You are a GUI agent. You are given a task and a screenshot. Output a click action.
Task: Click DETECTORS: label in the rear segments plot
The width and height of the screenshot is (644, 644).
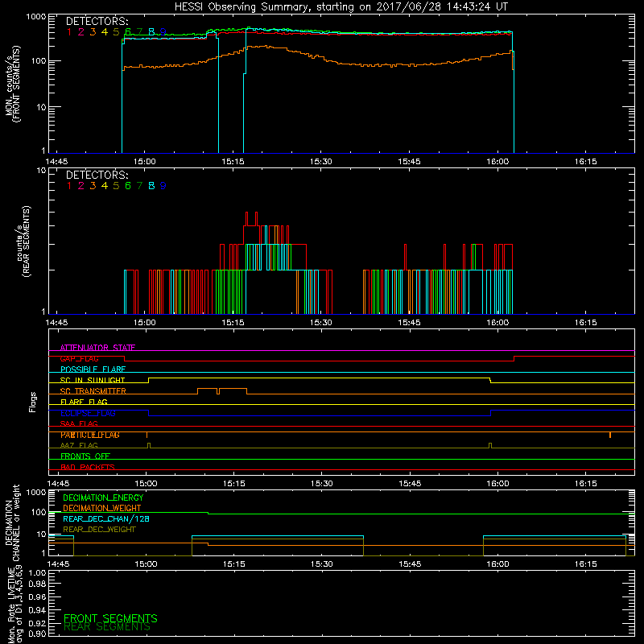97,175
